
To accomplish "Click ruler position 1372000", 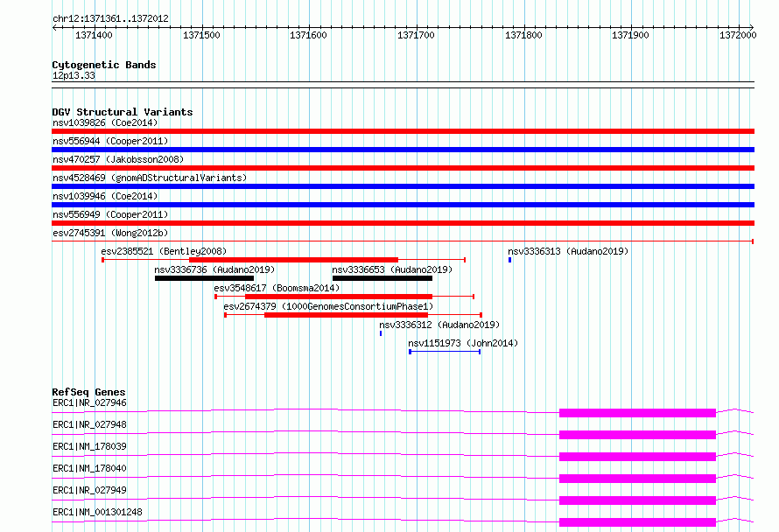I will tap(738, 35).
